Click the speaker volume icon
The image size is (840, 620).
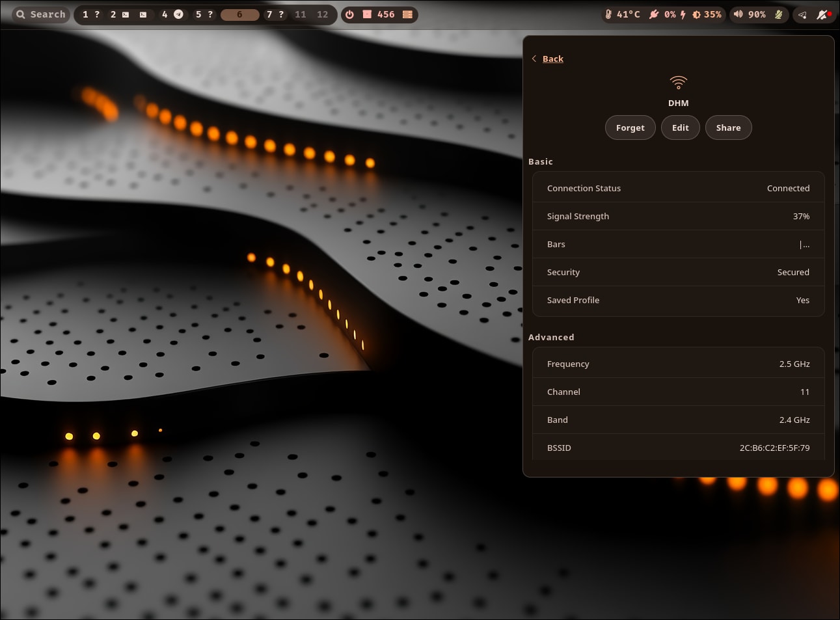[738, 14]
